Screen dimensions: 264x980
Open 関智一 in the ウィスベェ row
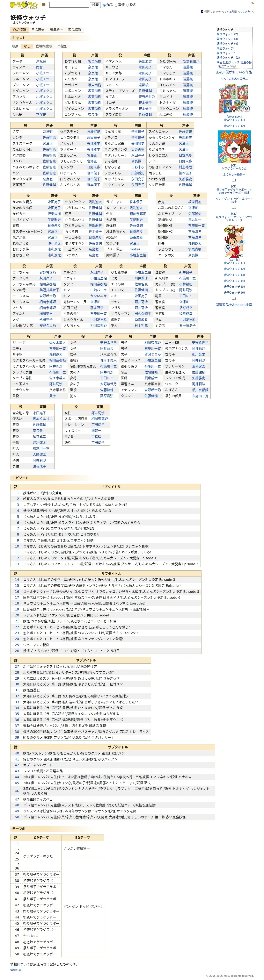pyautogui.click(x=96, y=431)
